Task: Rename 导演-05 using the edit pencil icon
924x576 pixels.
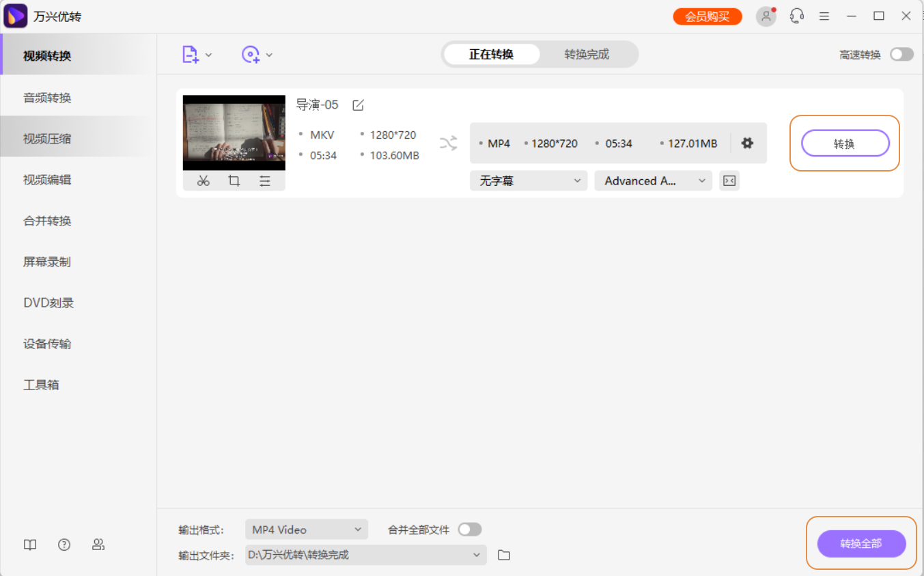Action: (x=358, y=105)
